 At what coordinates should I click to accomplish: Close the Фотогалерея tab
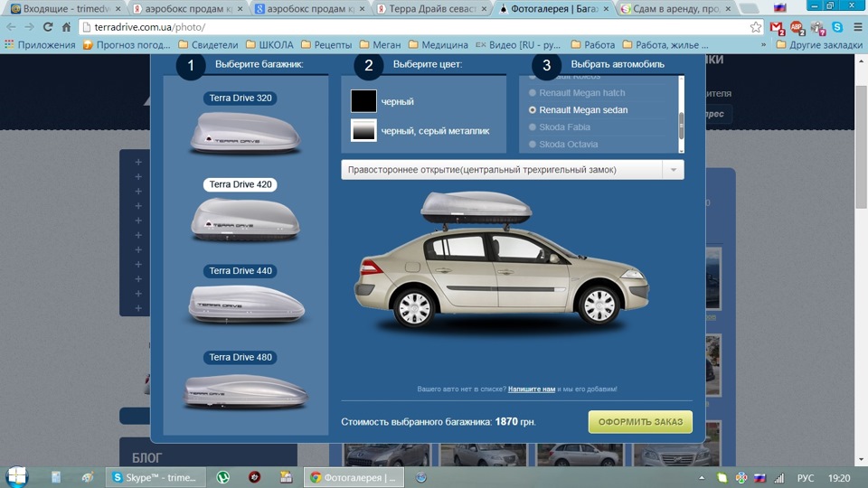[606, 9]
